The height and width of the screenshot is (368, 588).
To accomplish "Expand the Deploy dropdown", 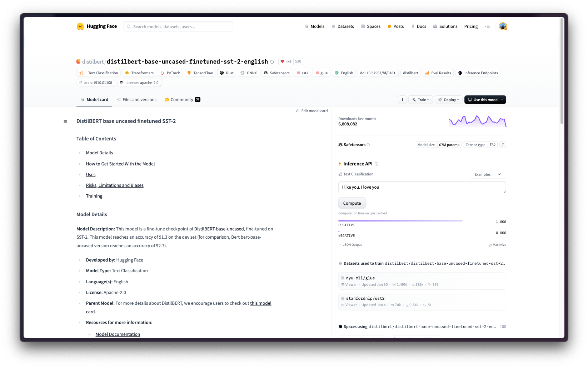I will coord(448,100).
